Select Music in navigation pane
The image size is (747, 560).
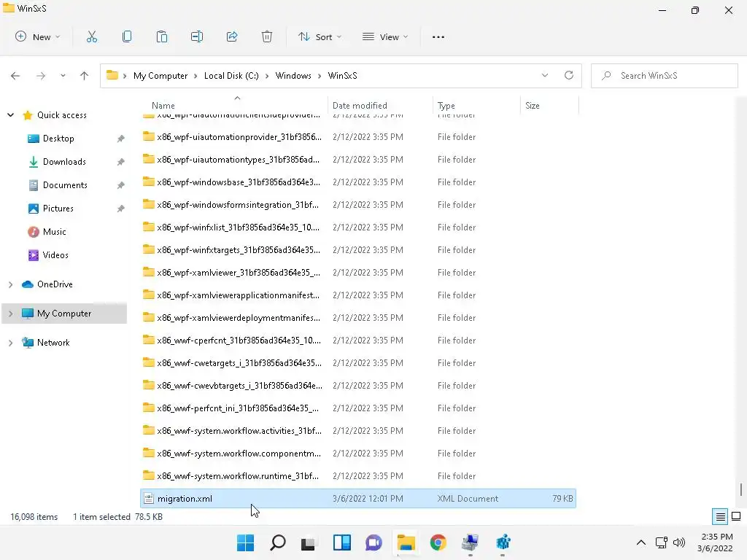tap(54, 232)
